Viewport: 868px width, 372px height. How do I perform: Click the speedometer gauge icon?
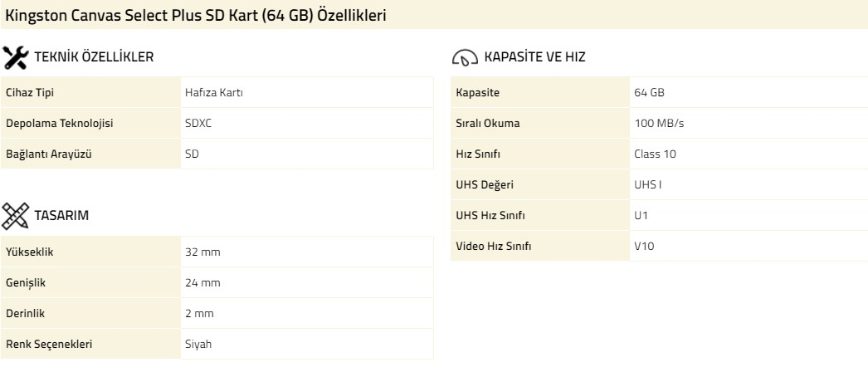click(x=465, y=57)
